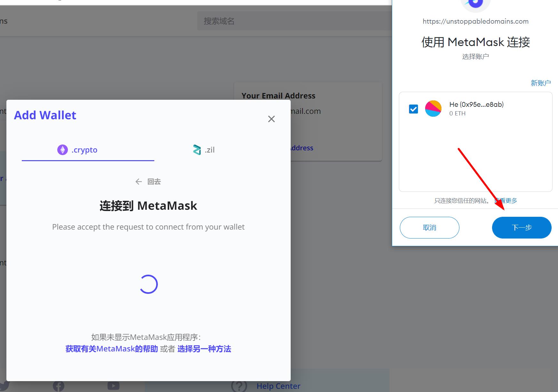Click the 搜索域名 search field
The height and width of the screenshot is (392, 558).
[x=295, y=21]
